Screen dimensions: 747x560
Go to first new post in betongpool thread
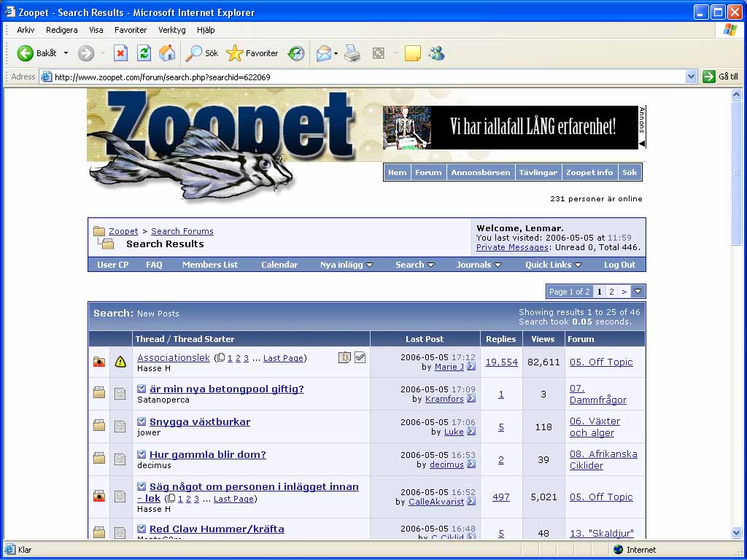coord(142,389)
